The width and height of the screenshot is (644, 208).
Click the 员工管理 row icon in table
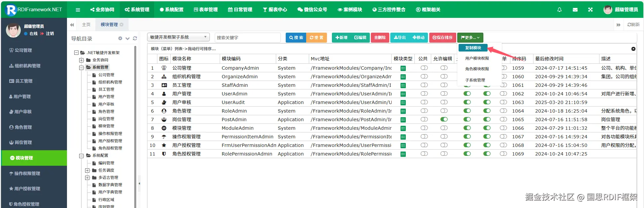click(164, 85)
